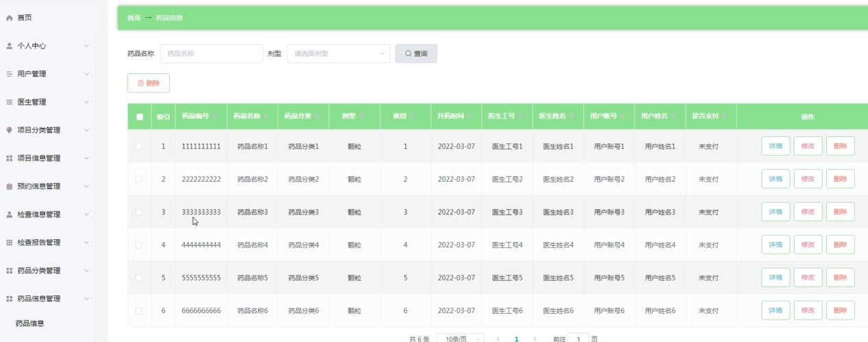868x342 pixels.
Task: Click 删除 for 药品名称3 row
Action: 841,212
